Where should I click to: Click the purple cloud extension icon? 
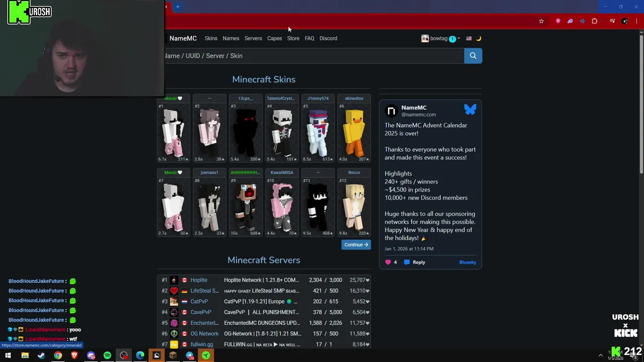pos(570,21)
